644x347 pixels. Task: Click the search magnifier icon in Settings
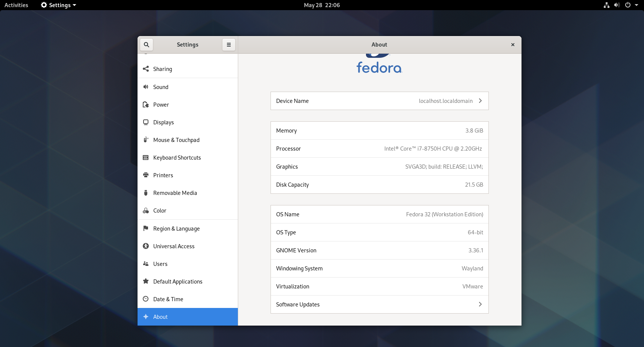[147, 45]
